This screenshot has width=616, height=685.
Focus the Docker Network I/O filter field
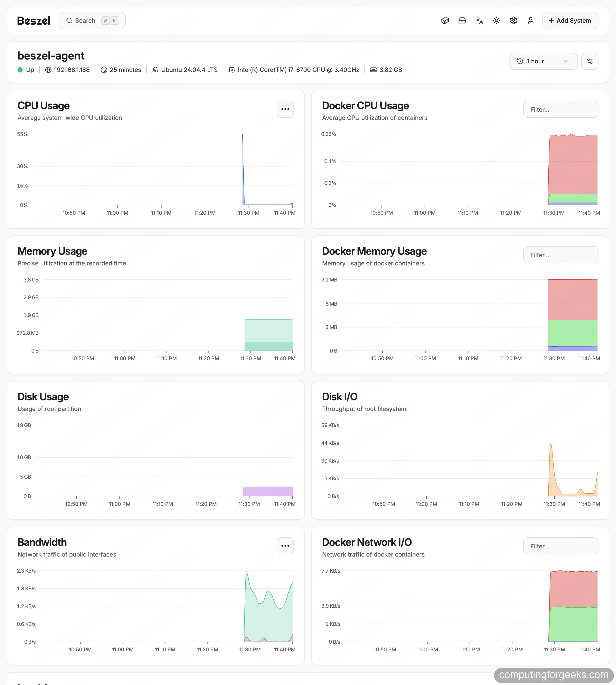[x=560, y=546]
